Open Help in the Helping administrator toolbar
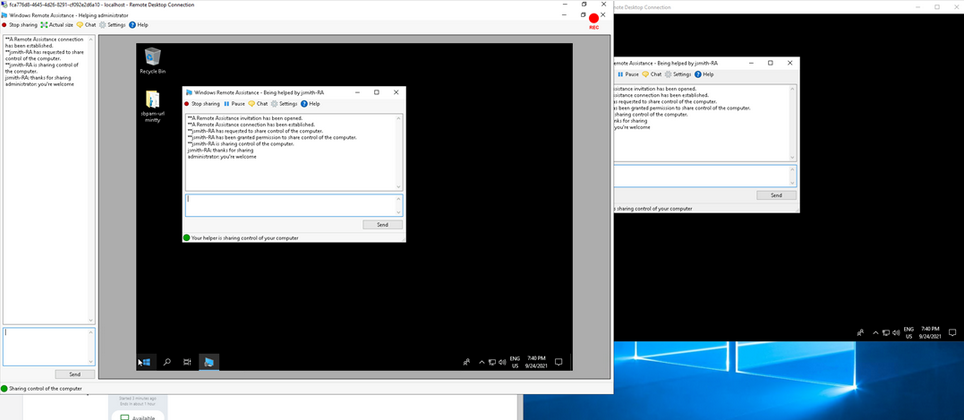 (x=139, y=25)
